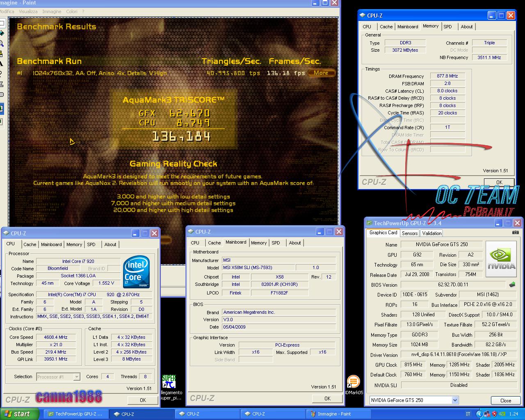Click the NB Frequency value 3511.1 MHz
The width and height of the screenshot is (525, 420).
489,57
